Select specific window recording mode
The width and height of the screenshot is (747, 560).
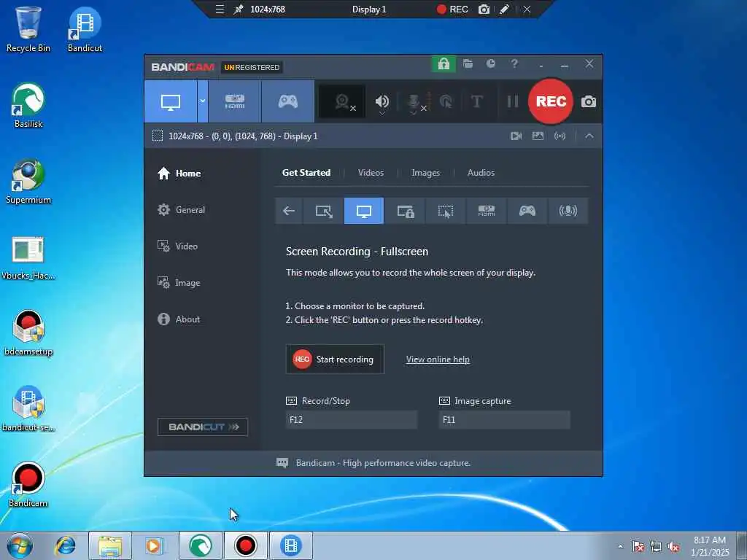(x=406, y=211)
